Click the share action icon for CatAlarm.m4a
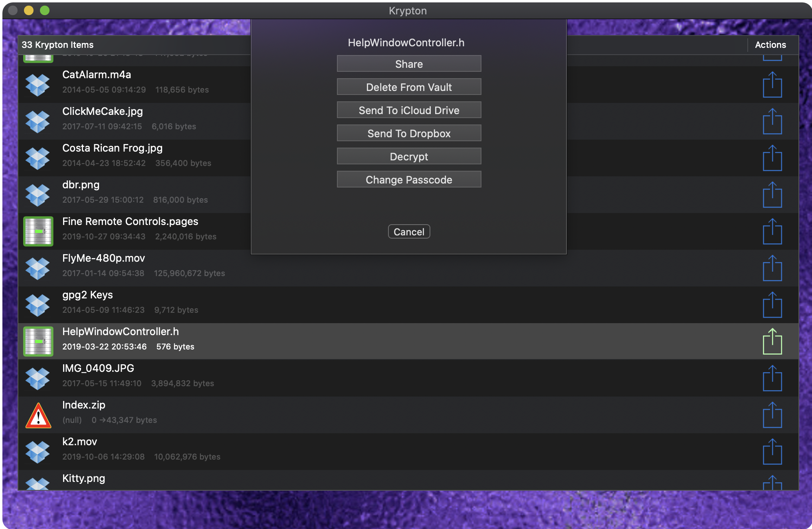Image resolution: width=812 pixels, height=529 pixels. [772, 85]
